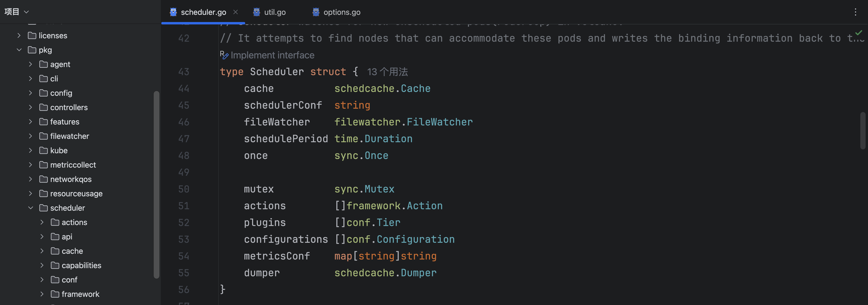
Task: Click the green inspection checkmark icon
Action: coord(859,33)
